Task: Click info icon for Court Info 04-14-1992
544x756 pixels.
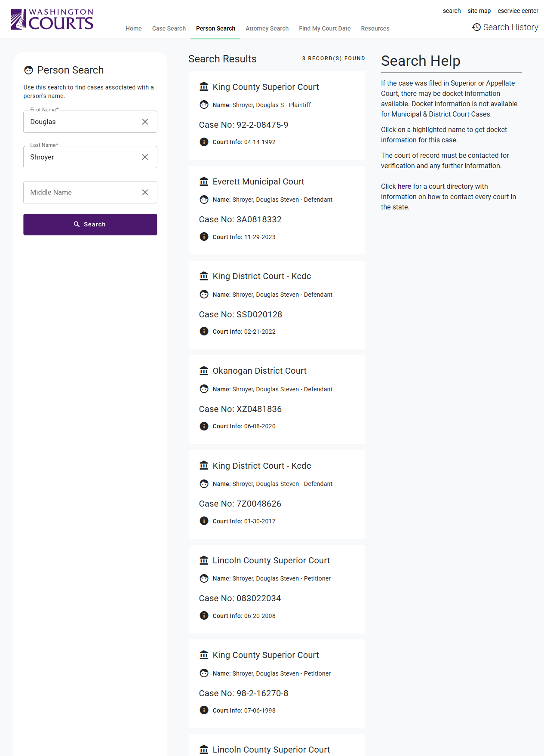Action: click(204, 142)
